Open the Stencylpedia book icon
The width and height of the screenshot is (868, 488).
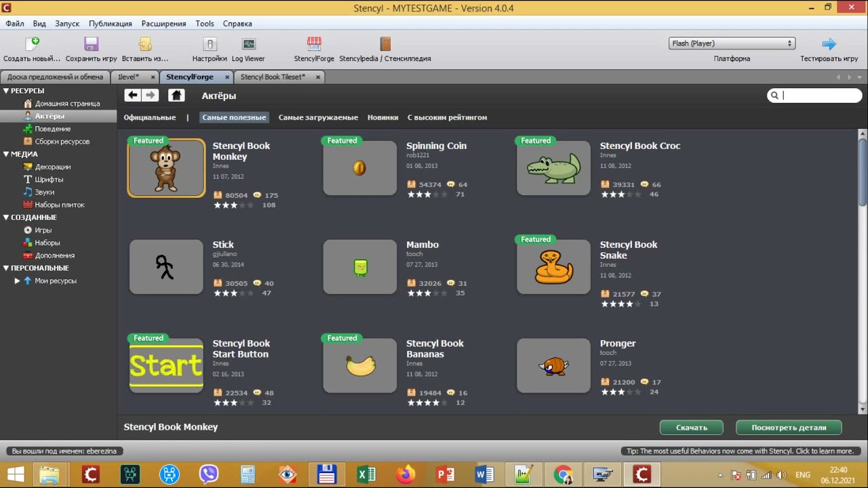[x=385, y=44]
